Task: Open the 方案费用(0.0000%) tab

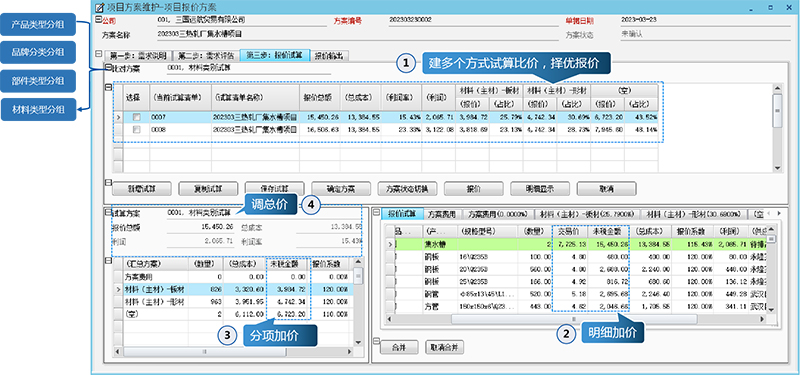Action: (497, 214)
